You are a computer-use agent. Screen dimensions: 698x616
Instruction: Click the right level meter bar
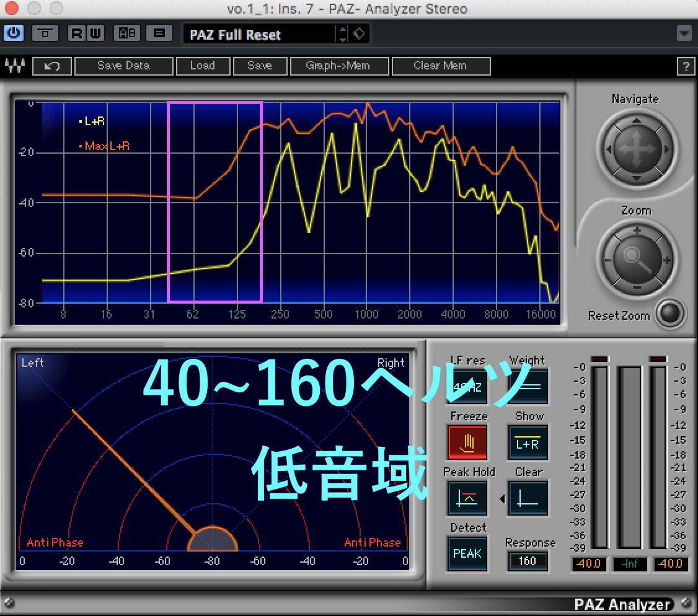pyautogui.click(x=658, y=457)
